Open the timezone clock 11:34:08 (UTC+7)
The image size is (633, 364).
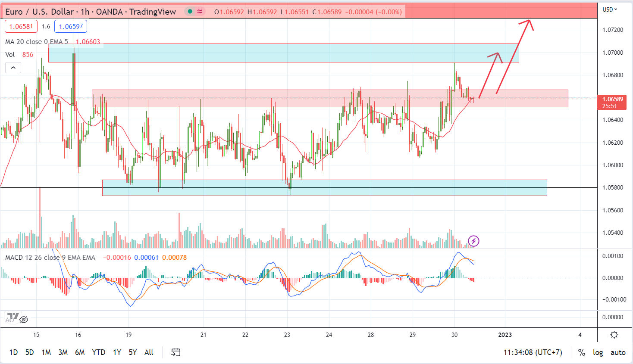click(533, 352)
